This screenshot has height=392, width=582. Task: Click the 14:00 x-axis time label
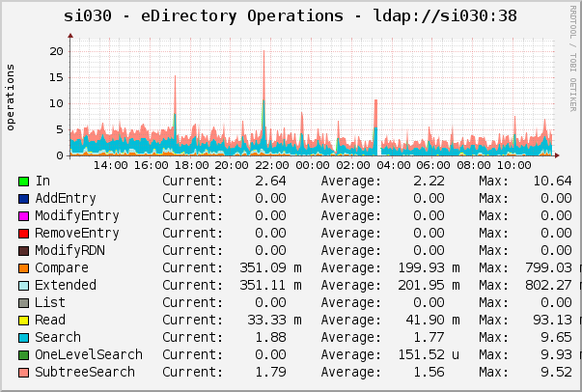coord(110,165)
